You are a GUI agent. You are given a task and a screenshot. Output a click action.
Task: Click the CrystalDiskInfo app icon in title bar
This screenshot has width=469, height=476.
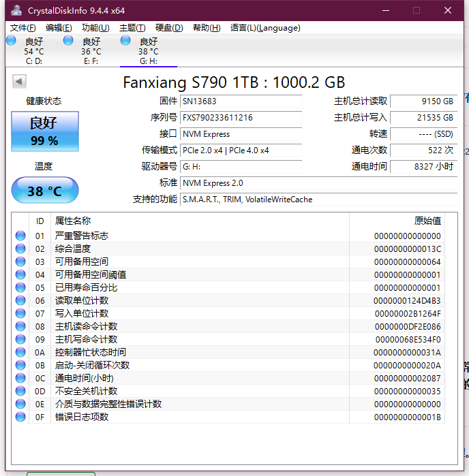pyautogui.click(x=16, y=10)
